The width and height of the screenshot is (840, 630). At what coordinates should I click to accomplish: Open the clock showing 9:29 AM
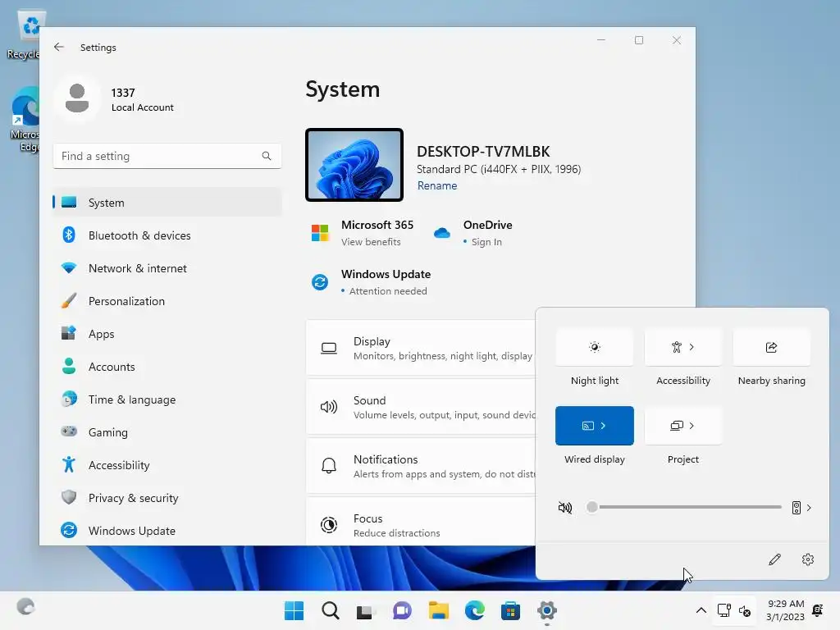tap(785, 610)
